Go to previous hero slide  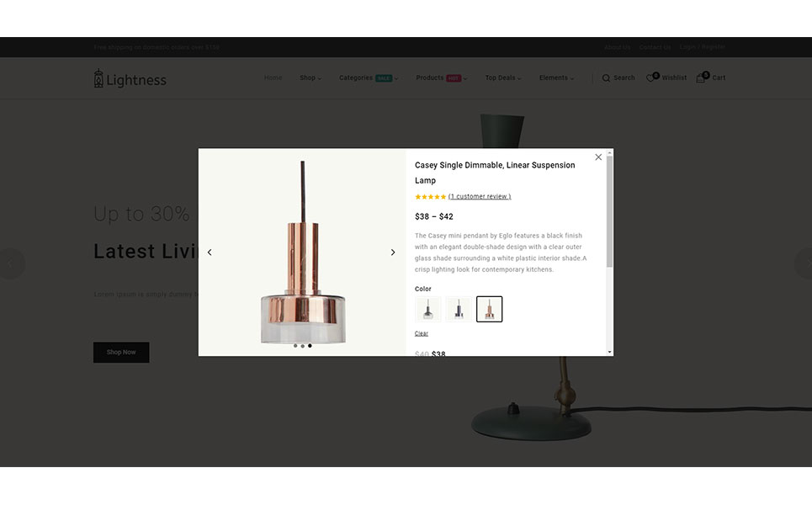click(x=11, y=263)
